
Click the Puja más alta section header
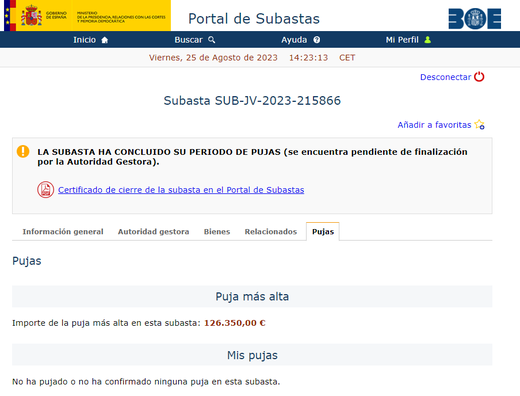252,296
